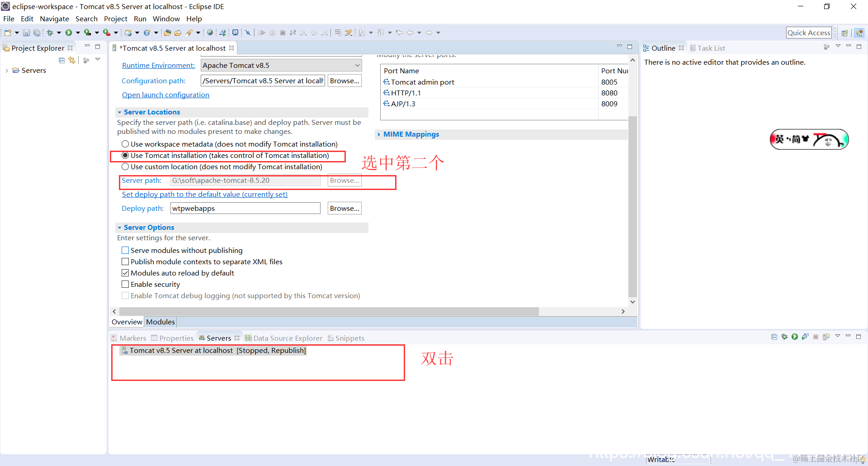Open the Run button dropdown arrow

tap(78, 33)
